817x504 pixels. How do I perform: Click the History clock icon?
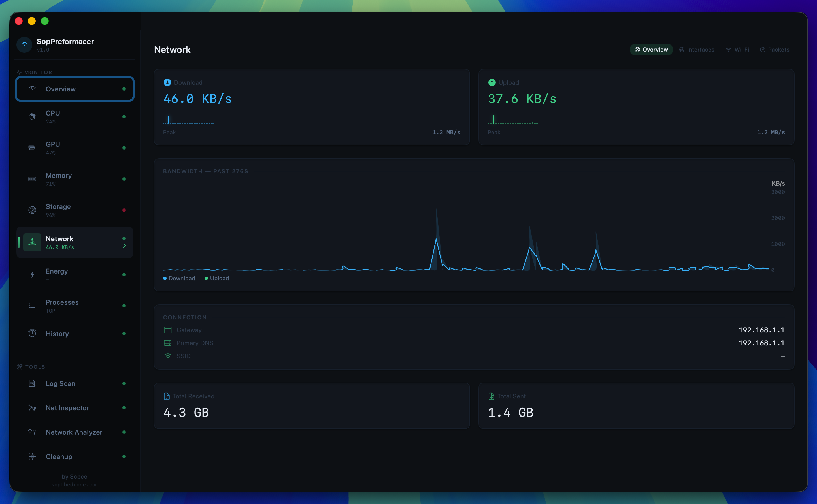pyautogui.click(x=32, y=333)
